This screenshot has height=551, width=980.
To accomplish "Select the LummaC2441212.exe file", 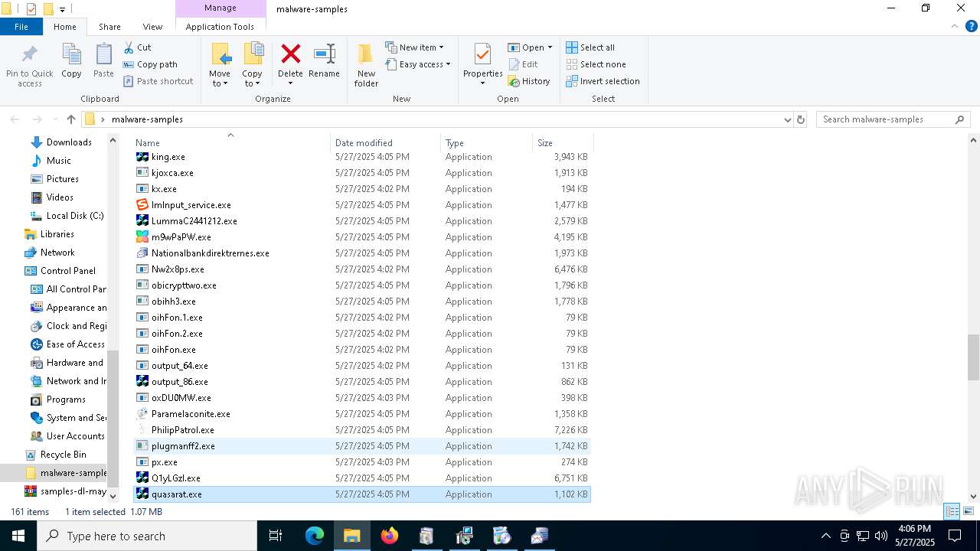I will click(361, 221).
